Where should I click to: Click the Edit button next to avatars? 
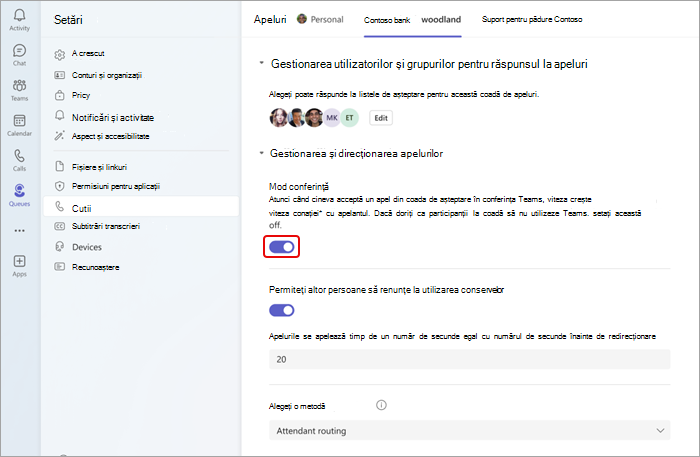coord(381,118)
